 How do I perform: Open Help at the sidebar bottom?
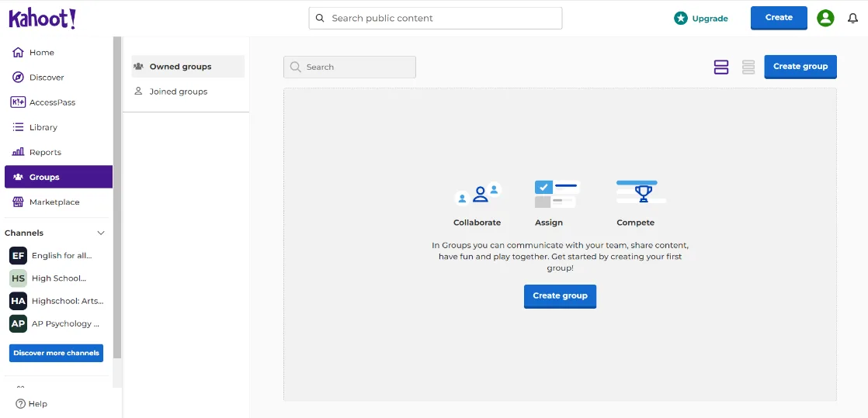32,403
